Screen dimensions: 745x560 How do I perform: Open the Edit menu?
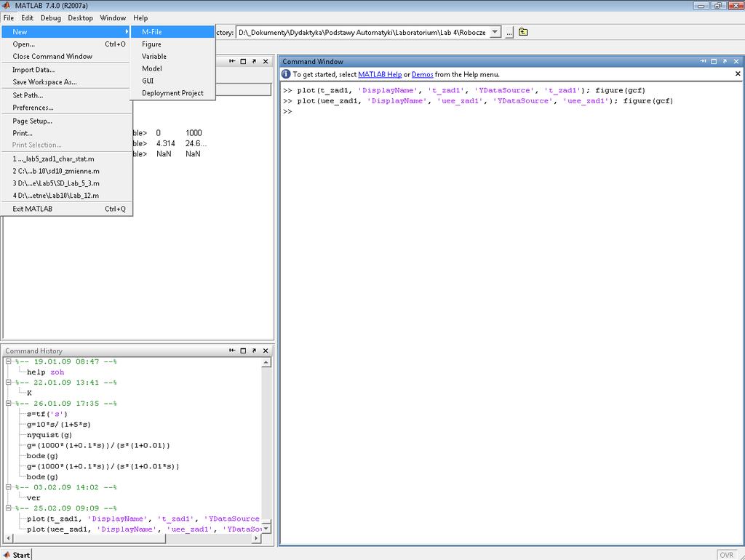coord(27,18)
